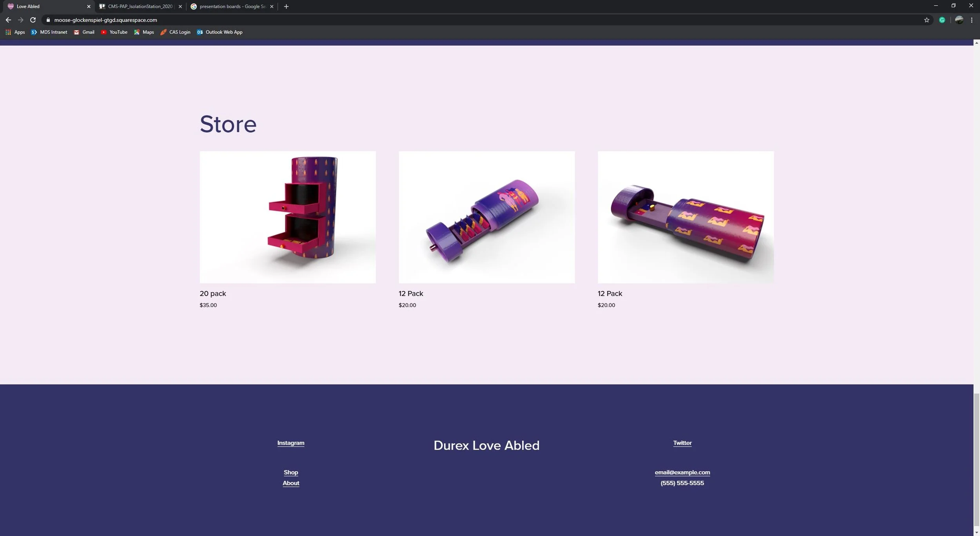Open the Grammarly extension icon
The image size is (980, 536).
pyautogui.click(x=942, y=20)
